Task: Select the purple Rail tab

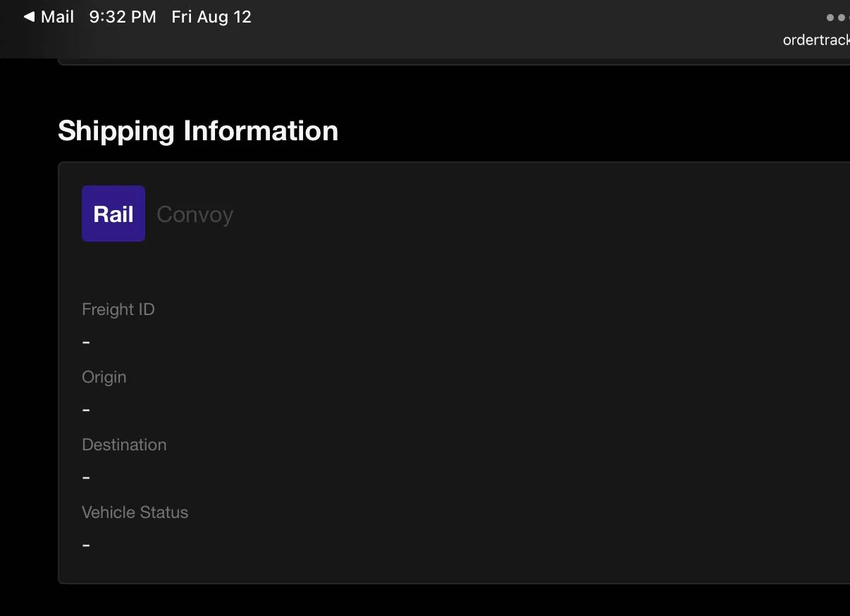Action: tap(113, 214)
